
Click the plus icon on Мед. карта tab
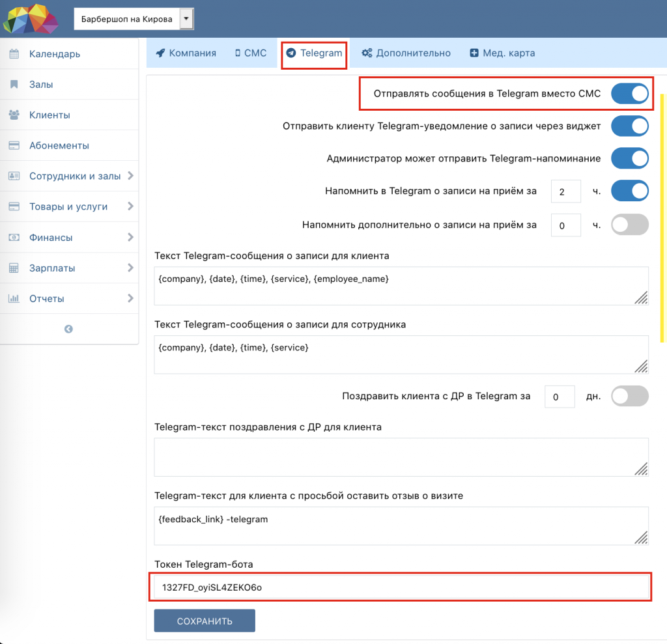(x=474, y=53)
